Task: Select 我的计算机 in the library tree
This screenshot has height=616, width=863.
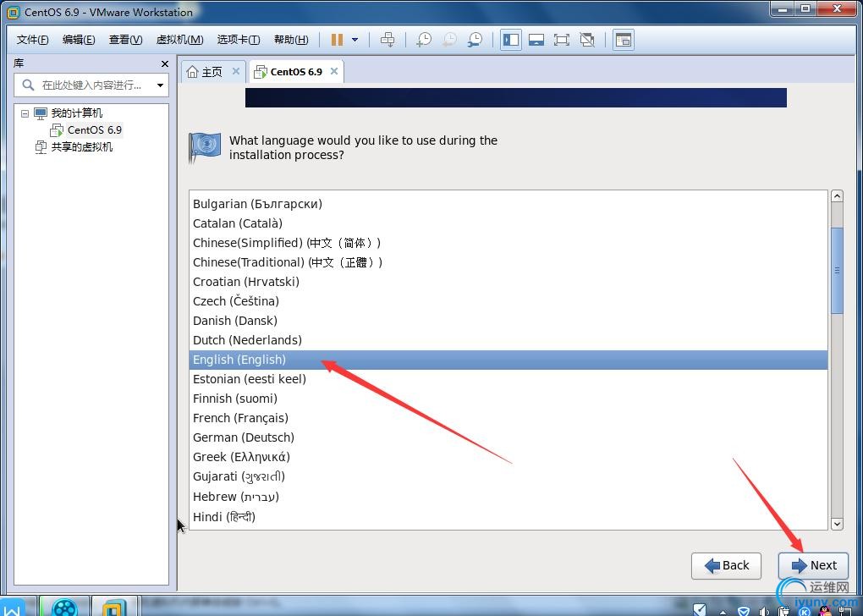Action: tap(76, 113)
